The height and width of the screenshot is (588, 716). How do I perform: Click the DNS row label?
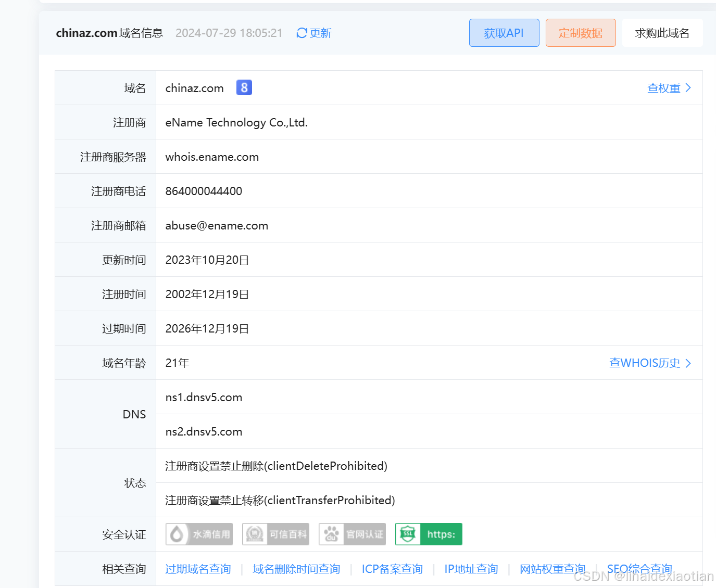point(134,414)
